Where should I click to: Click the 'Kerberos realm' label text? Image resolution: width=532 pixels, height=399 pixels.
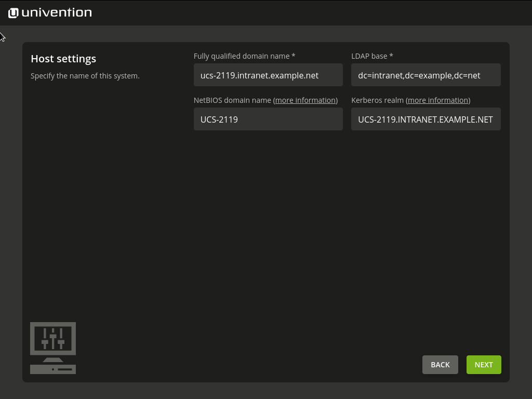pyautogui.click(x=377, y=100)
